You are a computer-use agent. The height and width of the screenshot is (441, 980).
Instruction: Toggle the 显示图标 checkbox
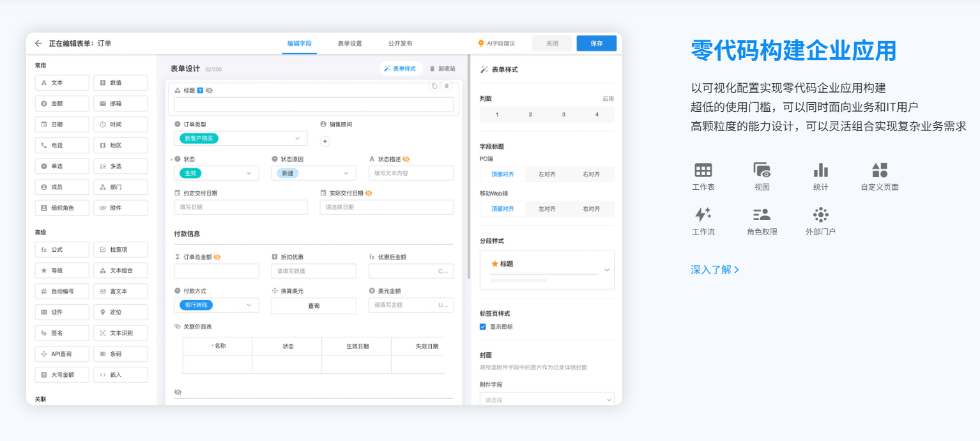tap(483, 327)
